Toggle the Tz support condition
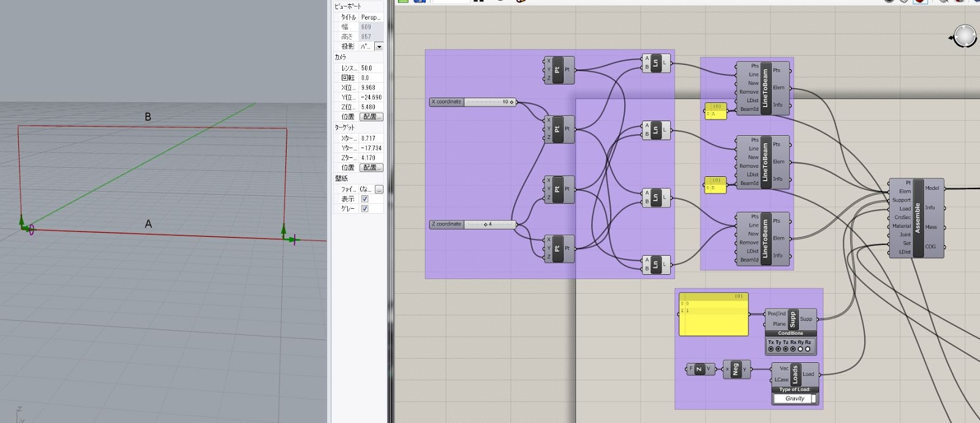This screenshot has height=423, width=980. coord(786,349)
